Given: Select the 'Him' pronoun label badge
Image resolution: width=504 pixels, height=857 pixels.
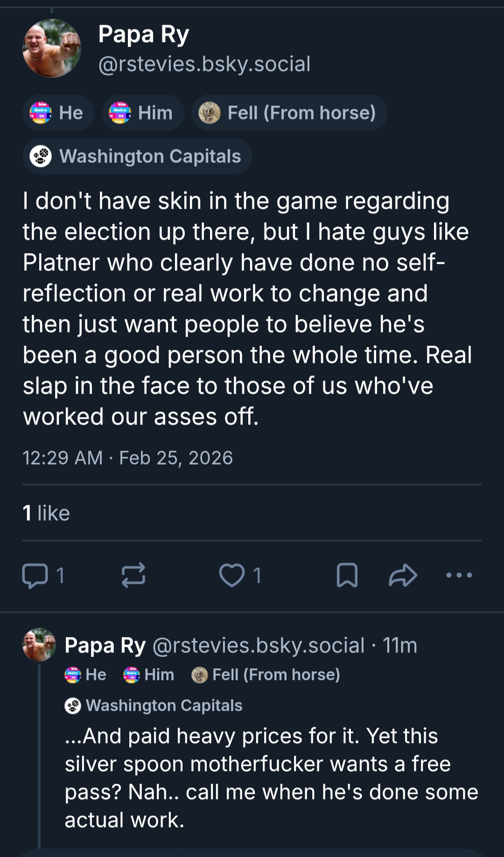Looking at the screenshot, I should pos(142,113).
